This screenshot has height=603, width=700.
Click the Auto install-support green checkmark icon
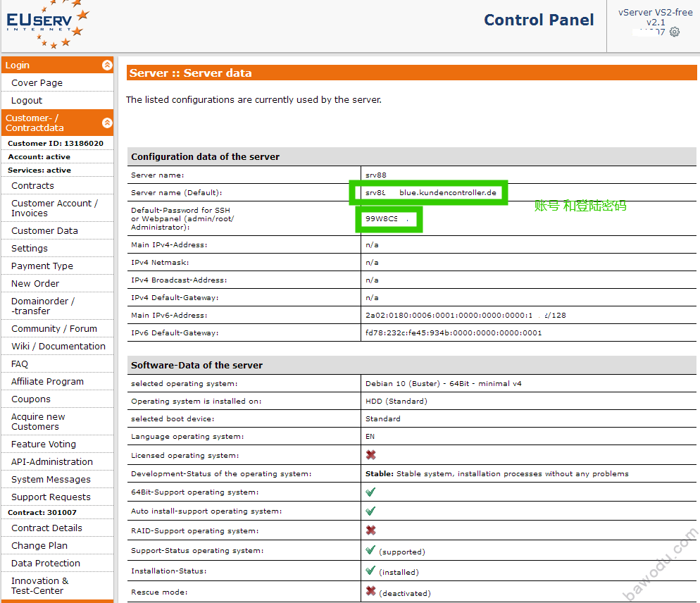(x=370, y=511)
